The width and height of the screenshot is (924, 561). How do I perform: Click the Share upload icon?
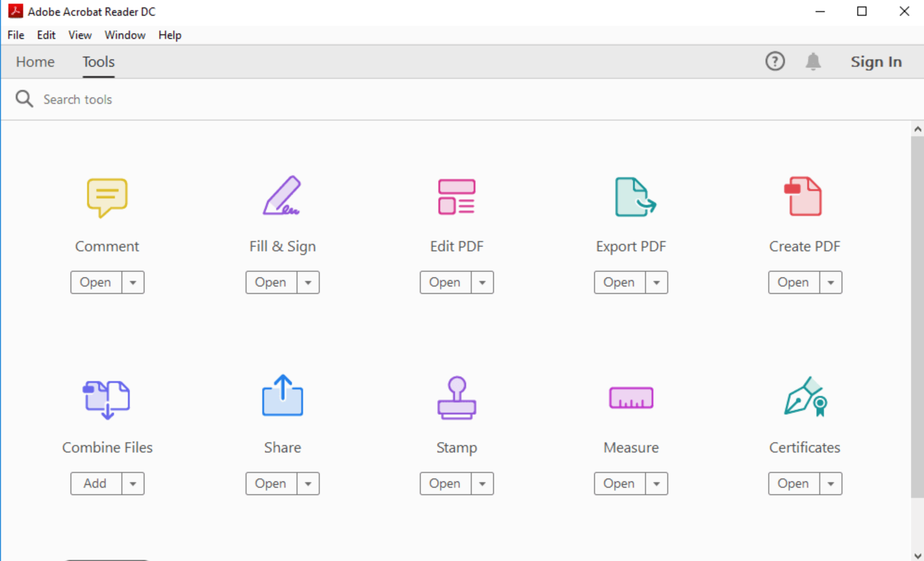click(282, 395)
